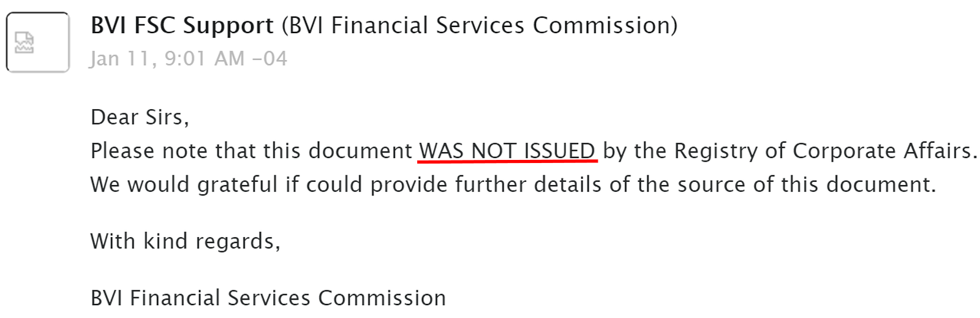Open the sender avatar placeholder box
This screenshot has height=318, width=980.
(x=38, y=42)
